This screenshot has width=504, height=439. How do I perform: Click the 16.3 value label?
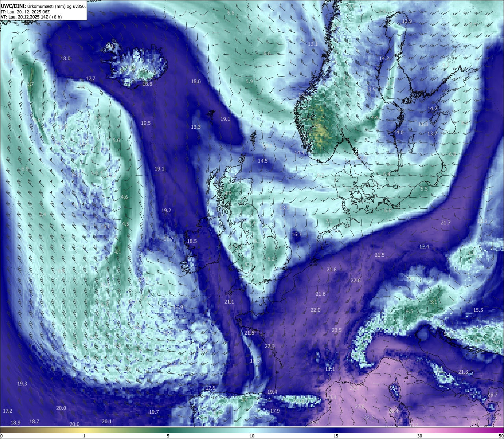(296, 235)
